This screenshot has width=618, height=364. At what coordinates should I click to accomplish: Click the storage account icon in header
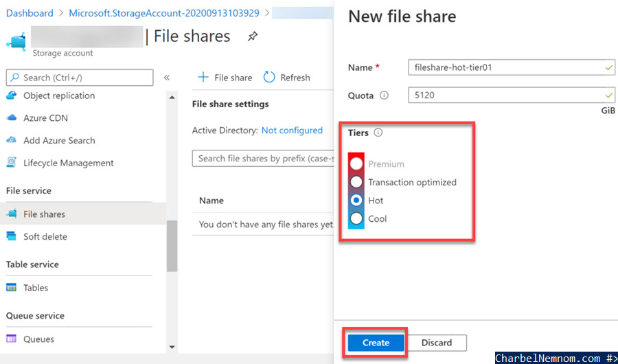click(x=16, y=41)
